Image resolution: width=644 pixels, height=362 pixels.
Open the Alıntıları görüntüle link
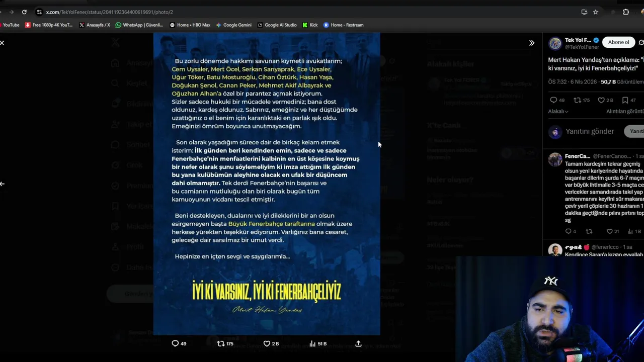point(625,112)
